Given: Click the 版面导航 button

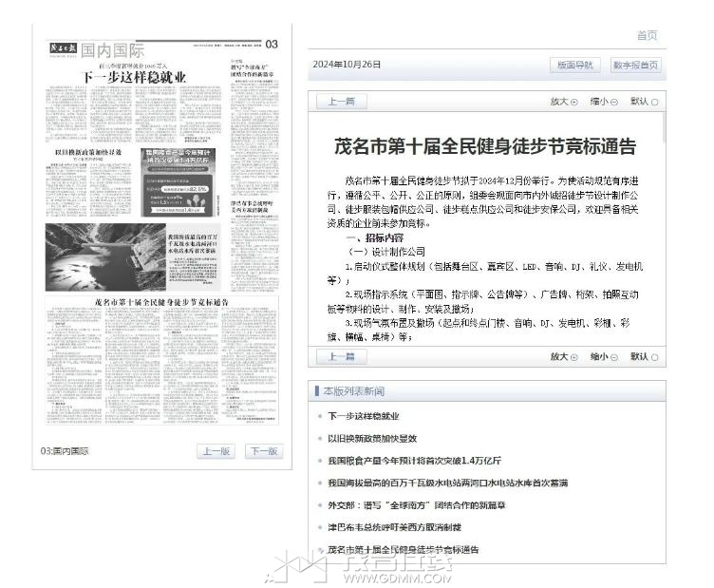Looking at the screenshot, I should [575, 66].
